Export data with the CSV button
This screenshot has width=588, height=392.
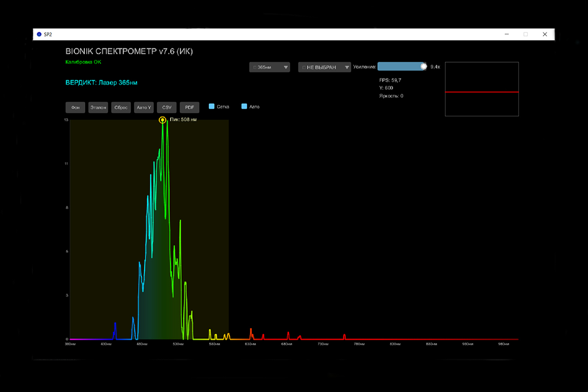coord(167,107)
